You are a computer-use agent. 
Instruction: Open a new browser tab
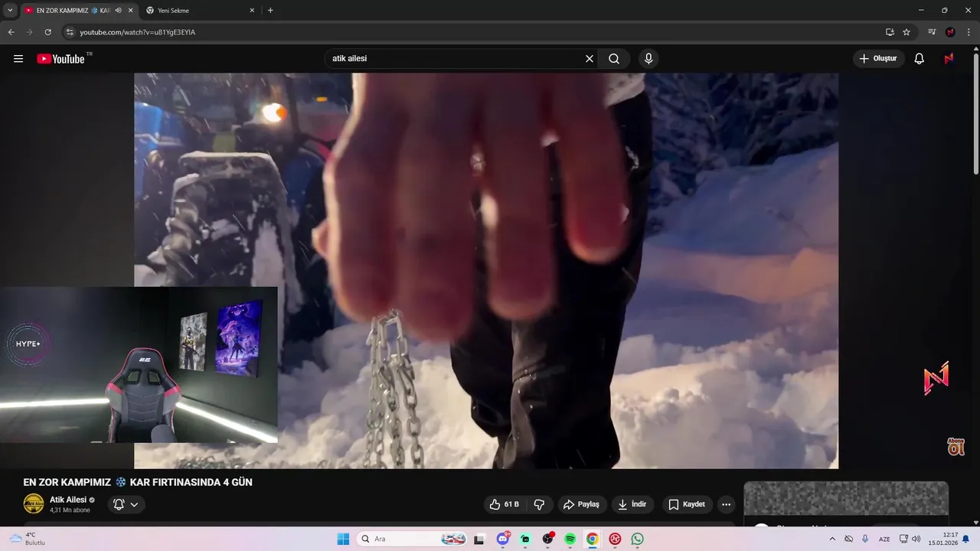(x=270, y=11)
